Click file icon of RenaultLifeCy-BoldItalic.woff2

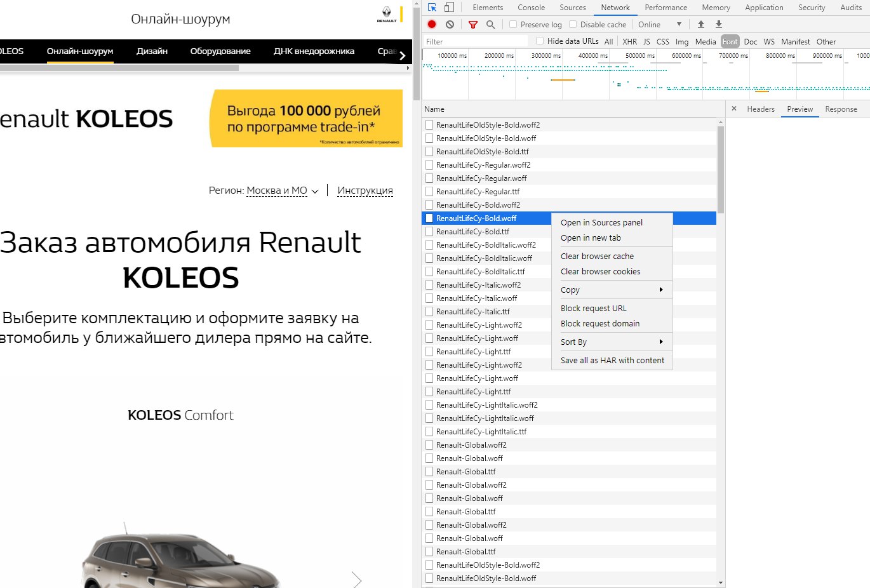tap(429, 245)
